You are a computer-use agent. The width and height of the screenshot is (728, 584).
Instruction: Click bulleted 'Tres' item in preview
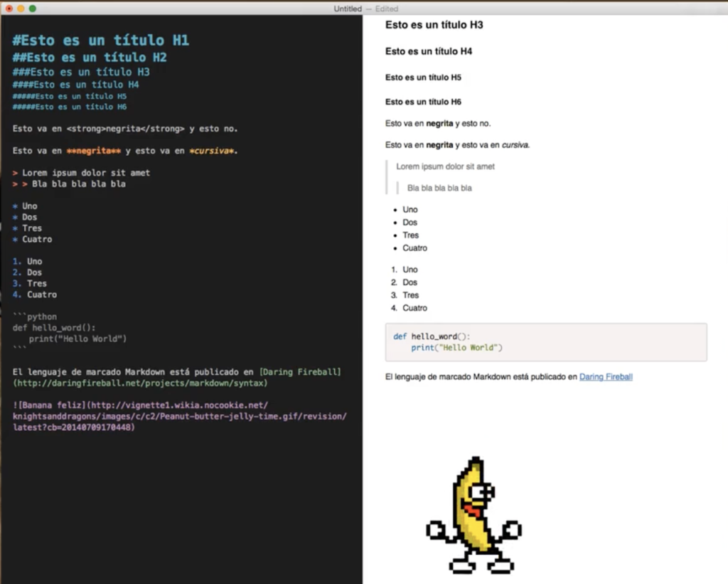point(410,235)
